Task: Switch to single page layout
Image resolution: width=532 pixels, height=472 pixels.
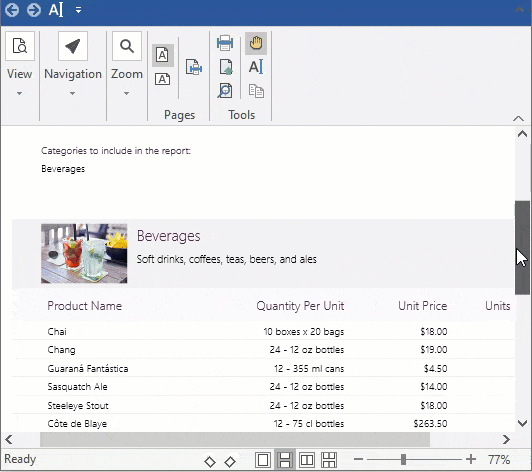Action: 263,460
